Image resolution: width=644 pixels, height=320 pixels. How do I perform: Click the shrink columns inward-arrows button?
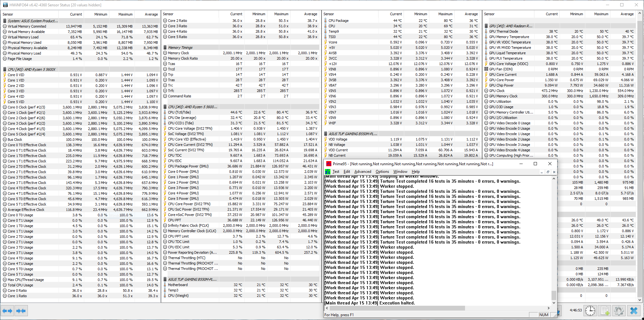pos(21,311)
